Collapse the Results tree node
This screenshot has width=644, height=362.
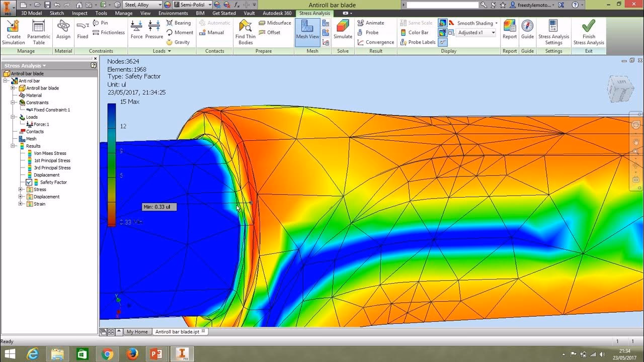[13, 146]
